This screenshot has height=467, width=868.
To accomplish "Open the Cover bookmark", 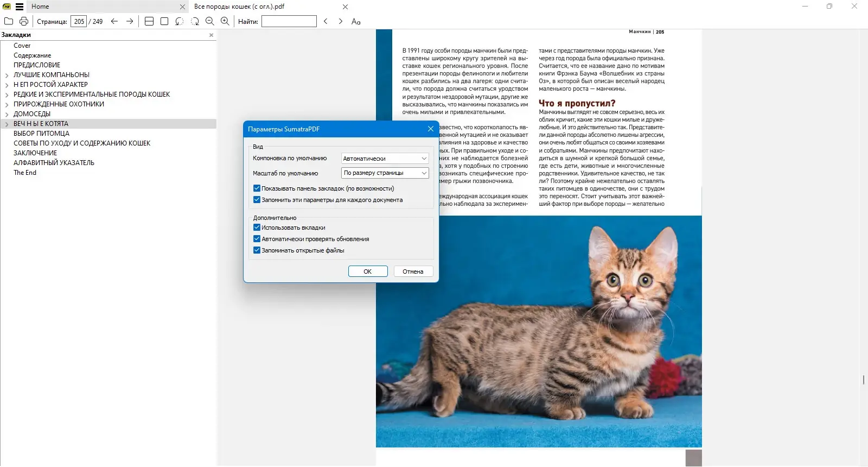I will click(22, 46).
